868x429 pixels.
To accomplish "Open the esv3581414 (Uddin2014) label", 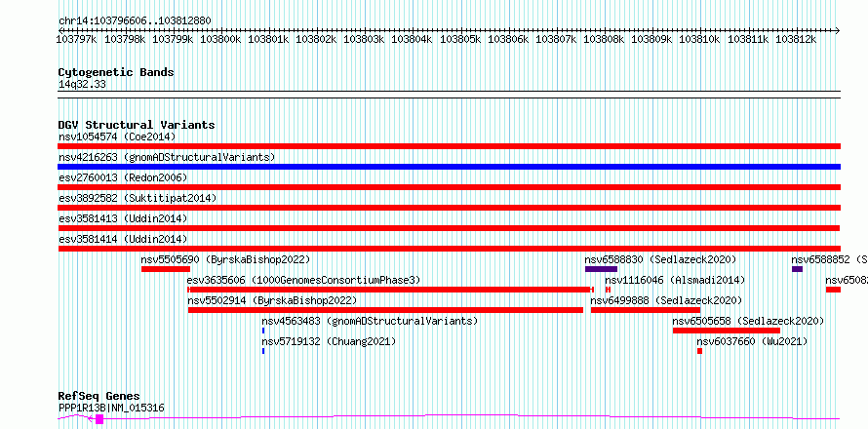I will click(x=123, y=239).
